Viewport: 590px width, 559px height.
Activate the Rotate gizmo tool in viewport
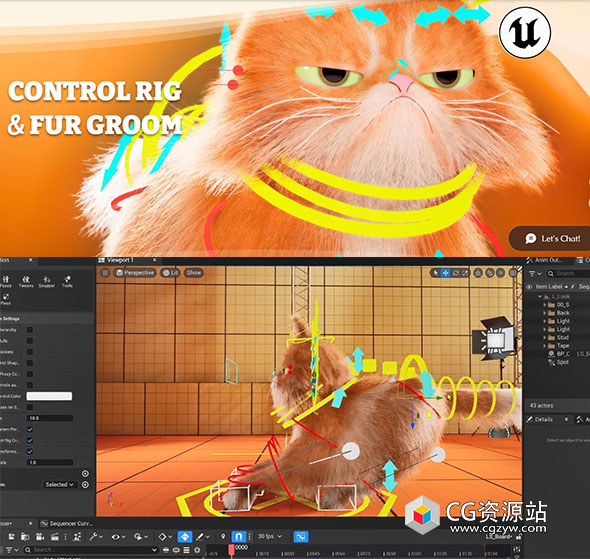(456, 273)
